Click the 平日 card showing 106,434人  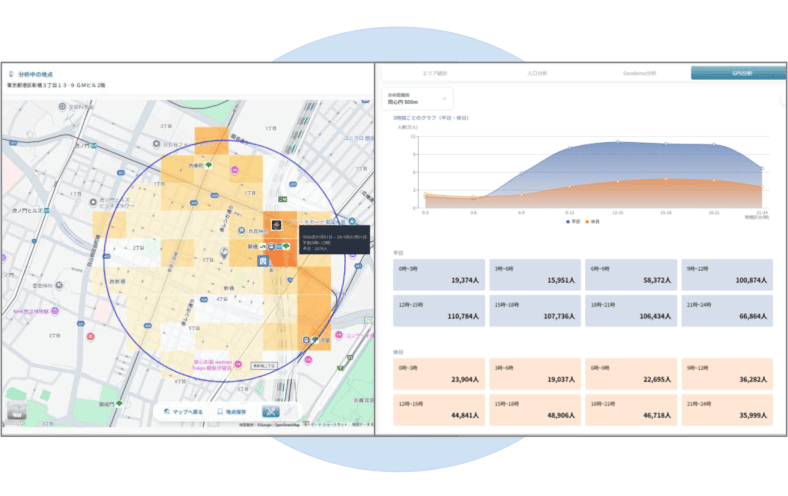[x=631, y=311]
